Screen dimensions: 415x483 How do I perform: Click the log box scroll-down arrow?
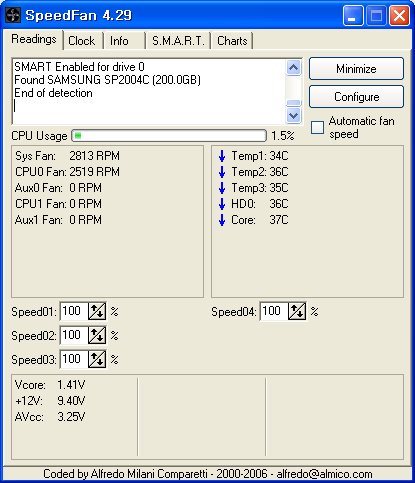pyautogui.click(x=294, y=116)
